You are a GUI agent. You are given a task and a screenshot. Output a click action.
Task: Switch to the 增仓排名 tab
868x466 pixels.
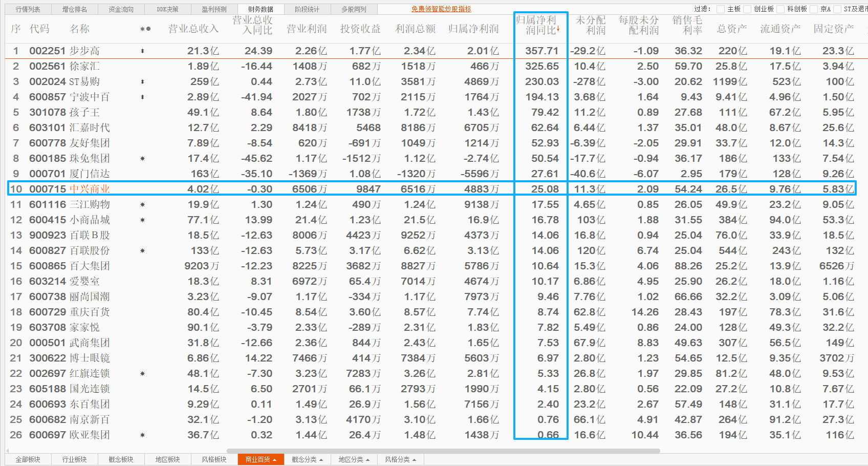point(75,9)
